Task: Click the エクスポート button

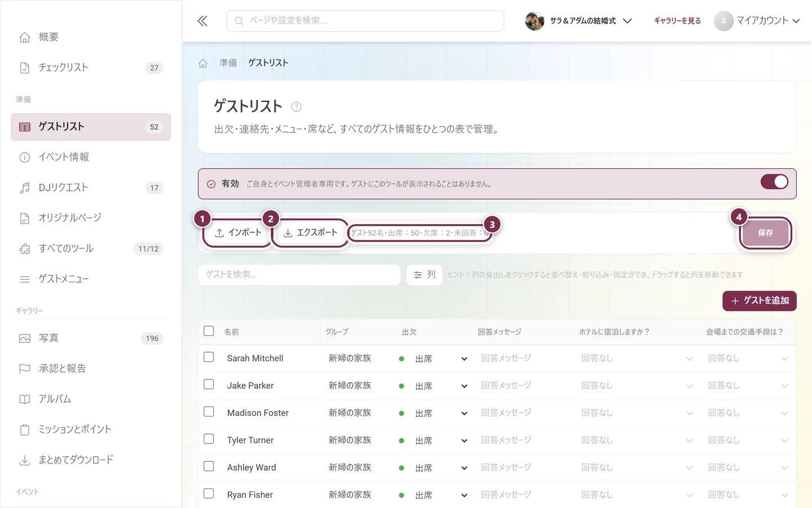Action: coord(310,233)
